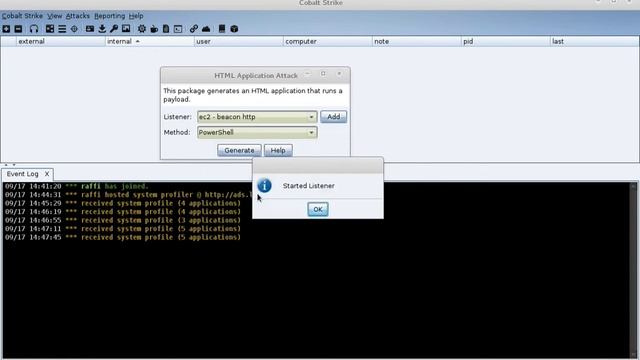Close the HTML Application Attack dialog

pyautogui.click(x=339, y=74)
